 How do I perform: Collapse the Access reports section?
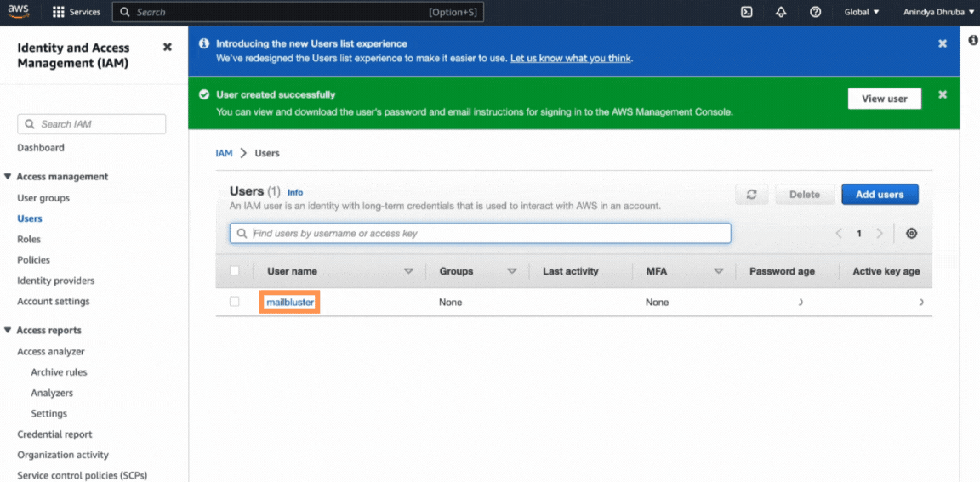point(8,331)
